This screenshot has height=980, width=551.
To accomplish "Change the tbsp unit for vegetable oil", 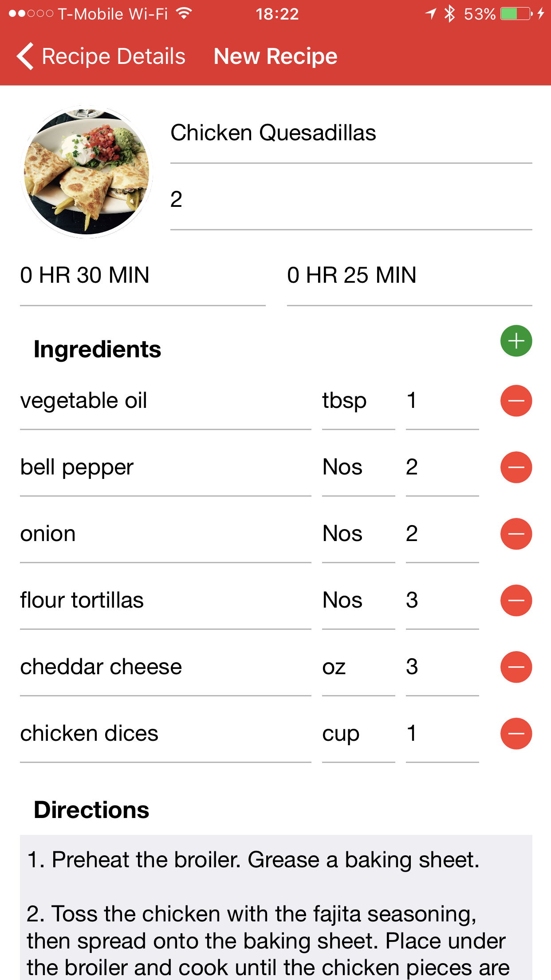I will click(358, 401).
